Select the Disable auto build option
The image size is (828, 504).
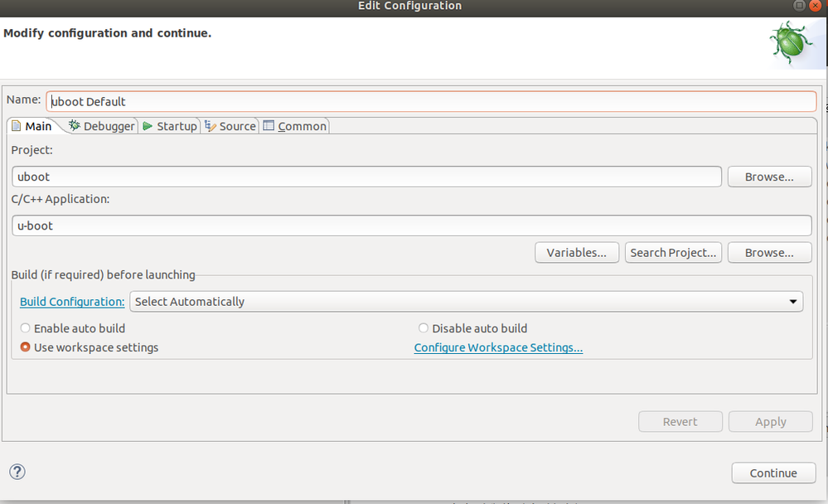click(424, 328)
